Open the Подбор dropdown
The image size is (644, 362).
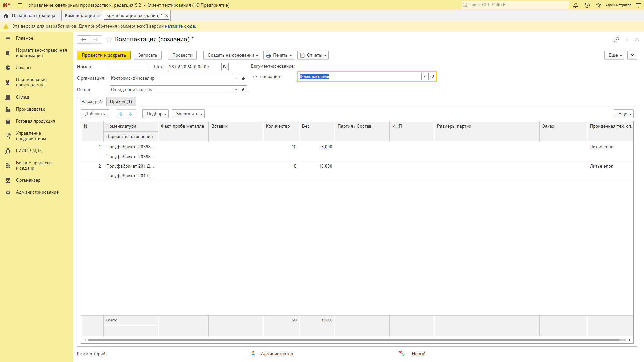pos(156,114)
